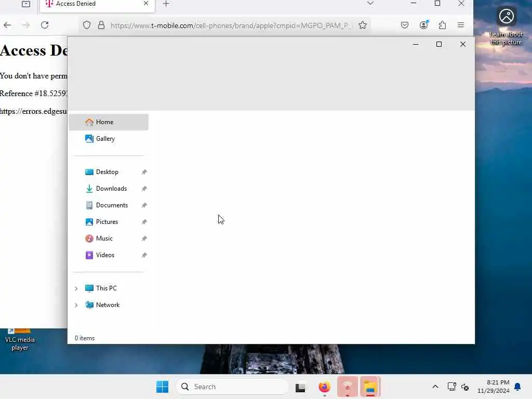Open the VLC media player desktop shortcut

(20, 340)
